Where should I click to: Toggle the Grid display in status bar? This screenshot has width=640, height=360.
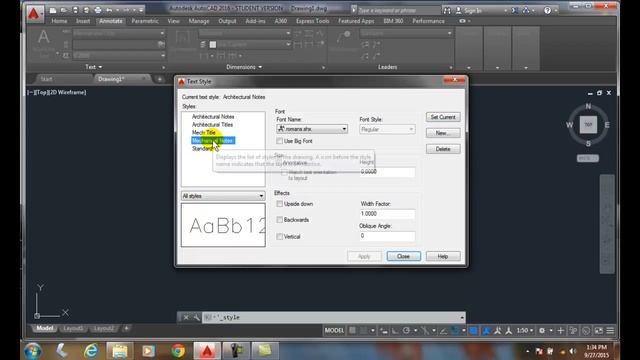(x=352, y=331)
